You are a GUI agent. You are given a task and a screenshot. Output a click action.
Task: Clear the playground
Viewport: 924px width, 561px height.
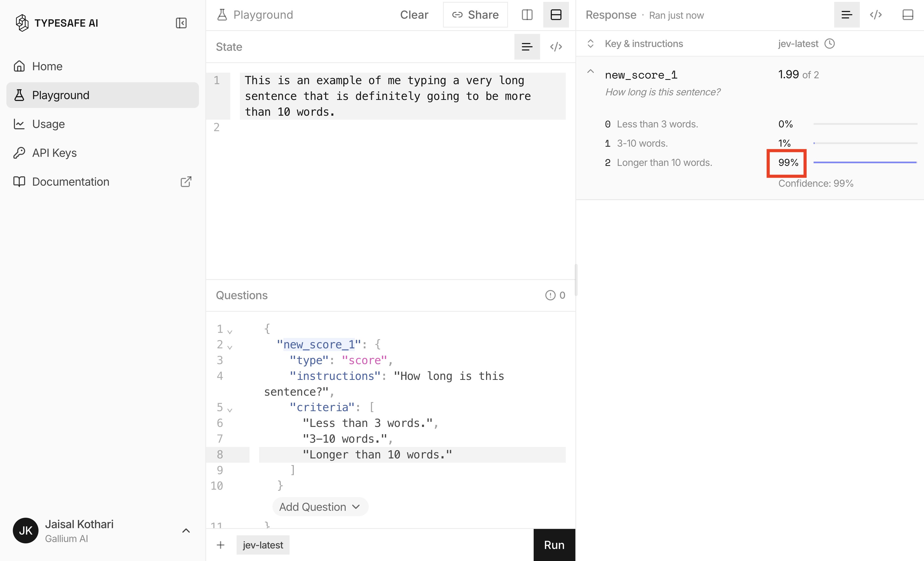[x=414, y=15]
